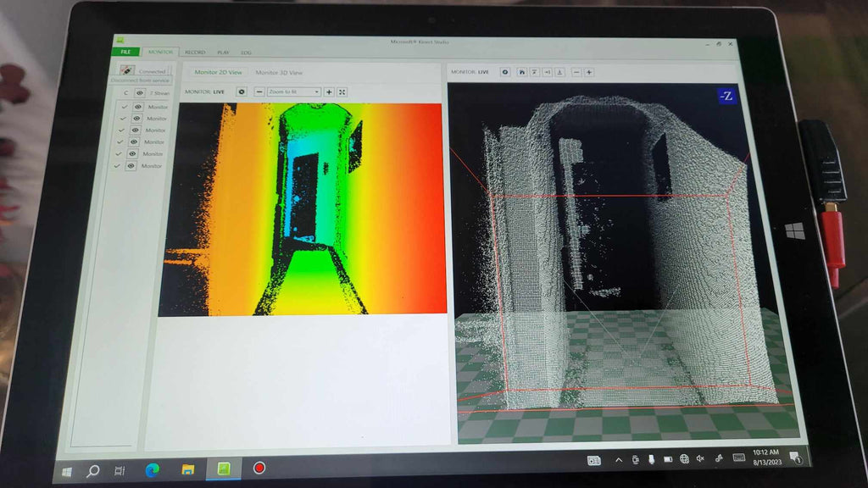Image resolution: width=868 pixels, height=488 pixels.
Task: Switch 3D camera to front view icon
Action: [x=559, y=72]
